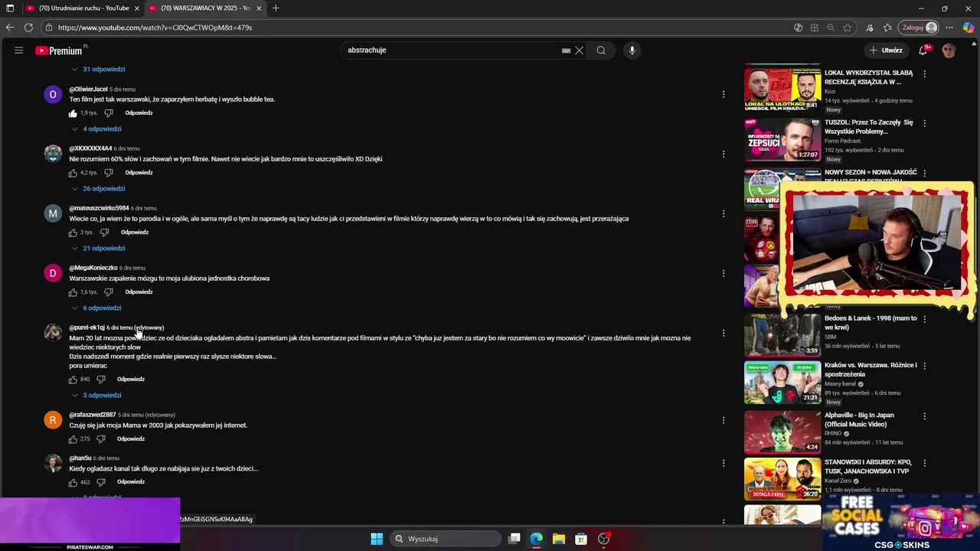Open more options for TUSZOL podcast video
The width and height of the screenshot is (980, 551).
click(925, 123)
